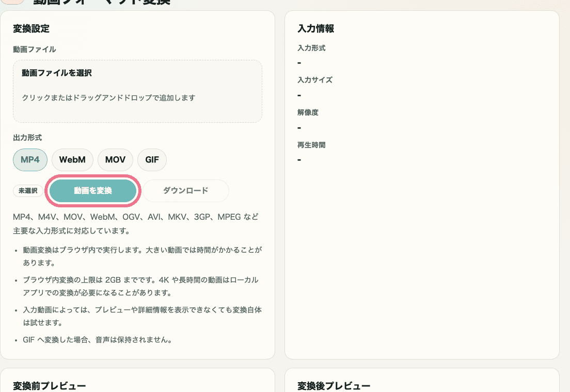
Task: Click the 変換前プレビュー panel heading
Action: [x=49, y=385]
